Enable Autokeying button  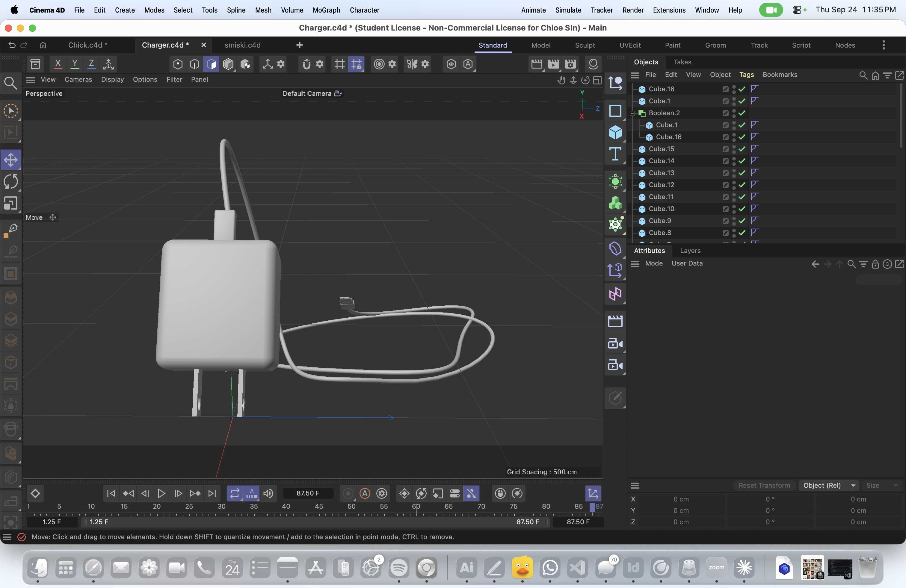click(365, 493)
